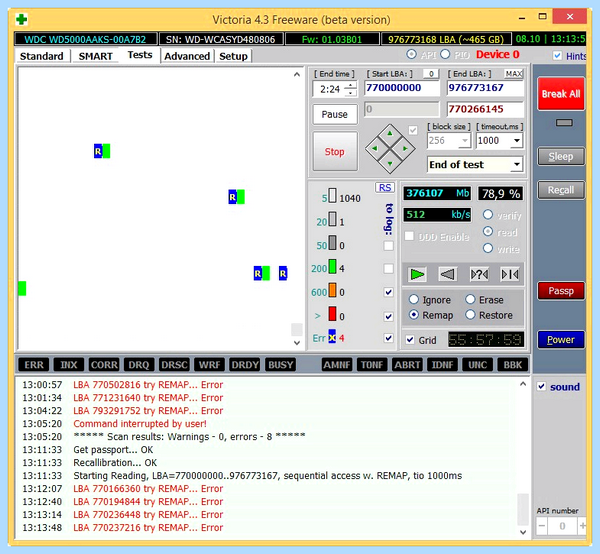Select the Ignore radio option

tap(414, 299)
